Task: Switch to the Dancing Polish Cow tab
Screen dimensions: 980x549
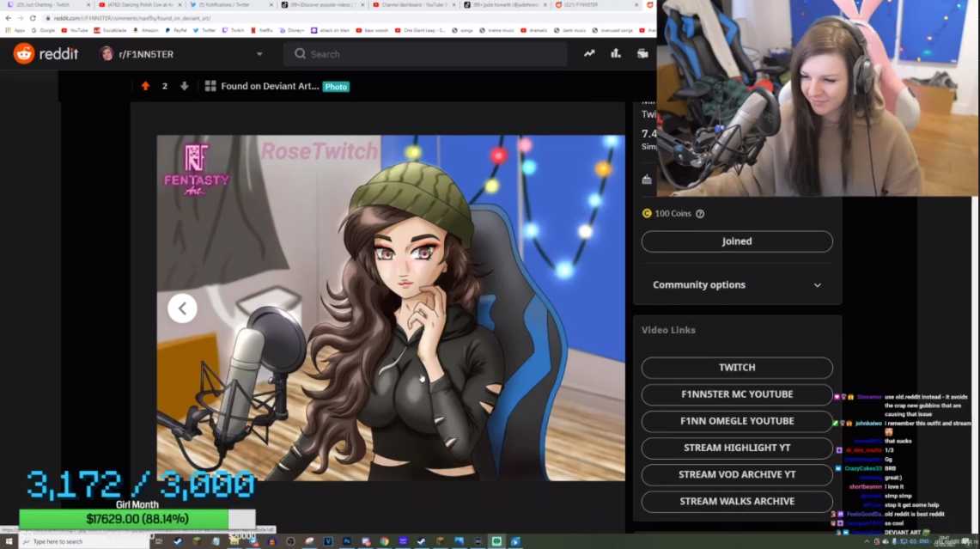Action: click(140, 5)
